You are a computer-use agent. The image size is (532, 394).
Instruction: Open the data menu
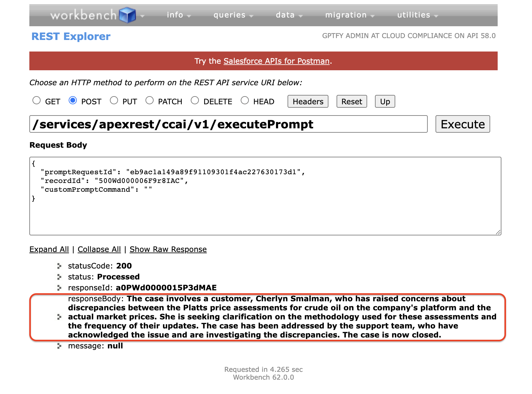[288, 15]
